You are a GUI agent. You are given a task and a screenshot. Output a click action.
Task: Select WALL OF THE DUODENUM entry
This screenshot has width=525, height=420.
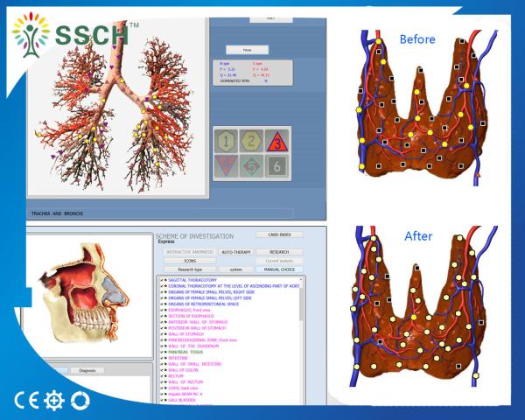click(x=193, y=346)
